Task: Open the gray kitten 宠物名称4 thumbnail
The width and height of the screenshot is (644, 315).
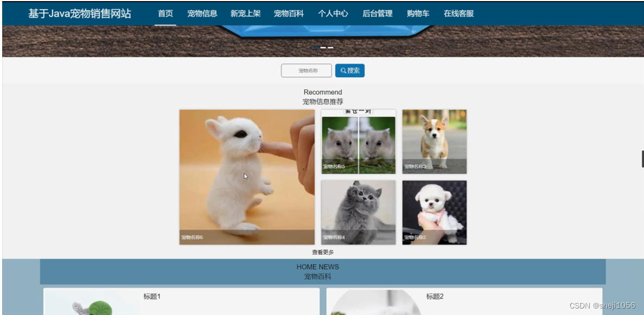Action: [359, 211]
